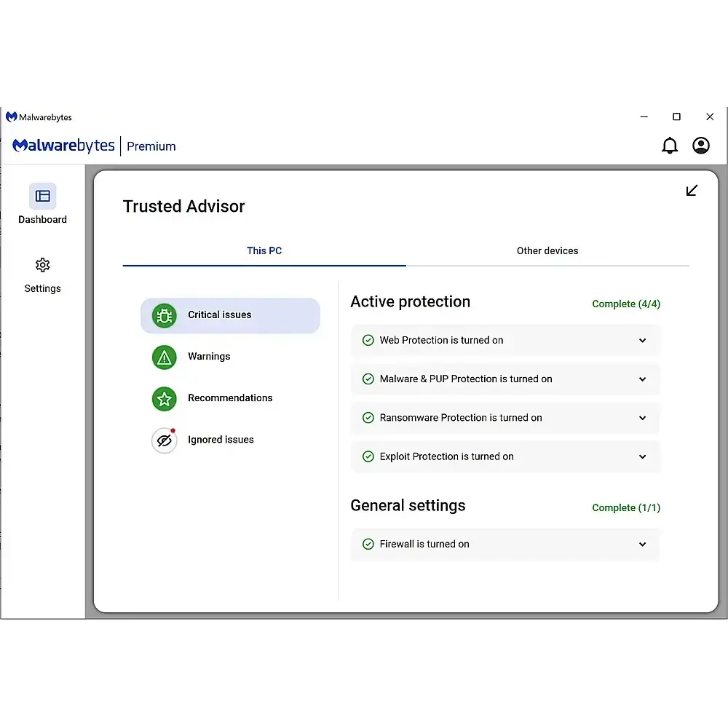
Task: Click the notifications bell icon
Action: (x=670, y=146)
